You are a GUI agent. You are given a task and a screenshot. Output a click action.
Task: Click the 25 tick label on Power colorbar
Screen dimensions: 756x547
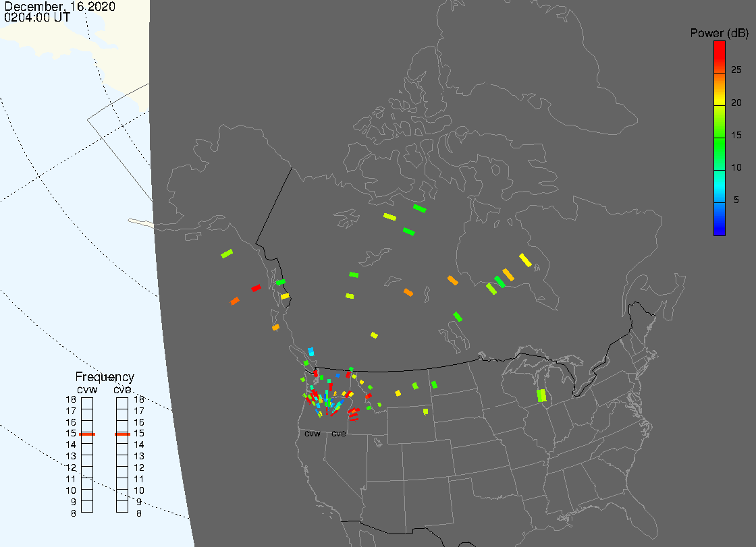click(736, 70)
